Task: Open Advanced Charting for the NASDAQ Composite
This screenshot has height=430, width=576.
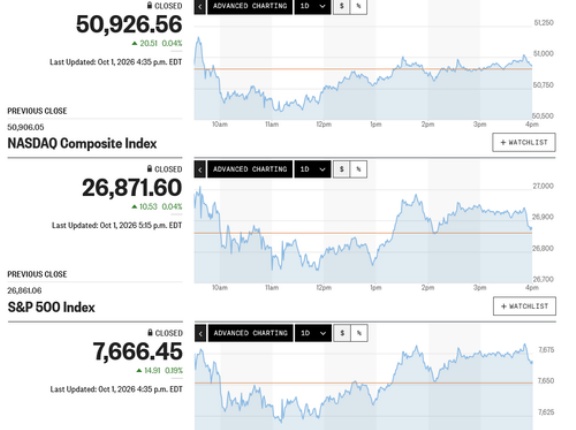Action: click(250, 169)
